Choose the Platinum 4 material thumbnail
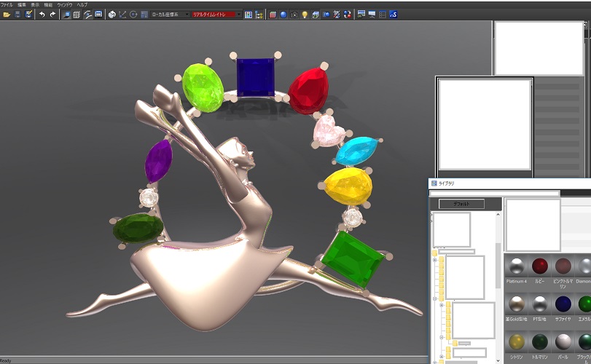 (x=516, y=266)
